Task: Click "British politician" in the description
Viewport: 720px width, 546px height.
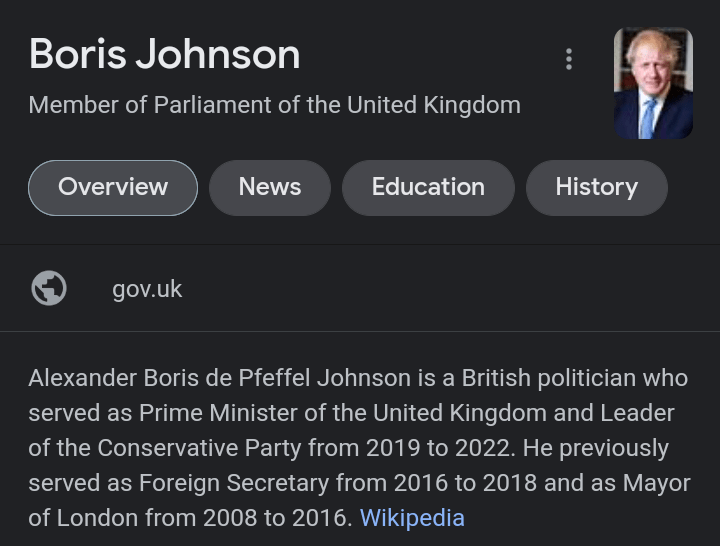Action: coord(549,378)
